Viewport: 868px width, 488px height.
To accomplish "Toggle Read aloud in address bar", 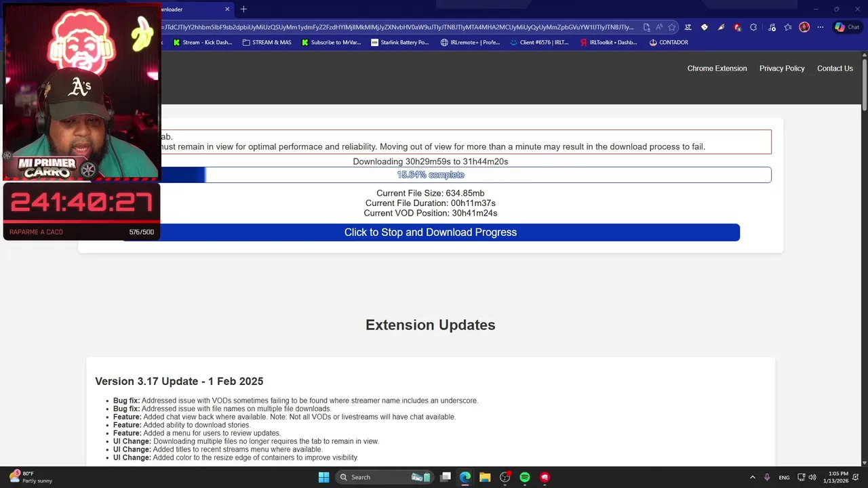I will 659,28.
